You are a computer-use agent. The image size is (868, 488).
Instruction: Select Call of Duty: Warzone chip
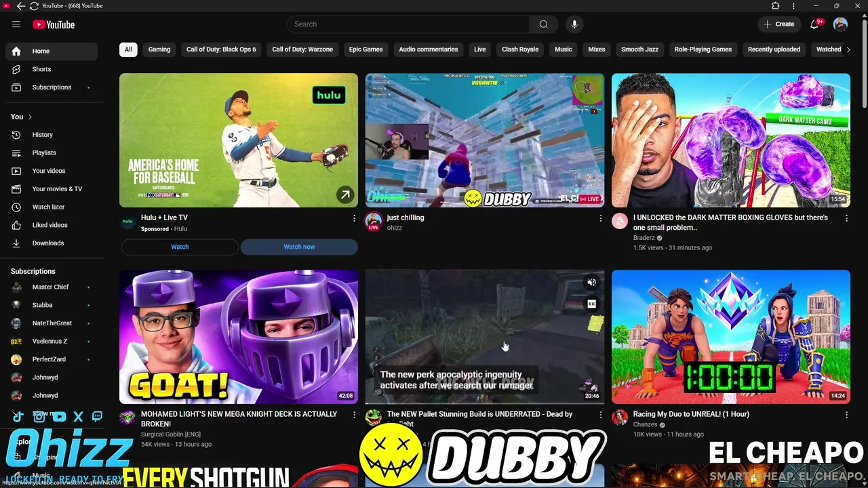coord(302,49)
